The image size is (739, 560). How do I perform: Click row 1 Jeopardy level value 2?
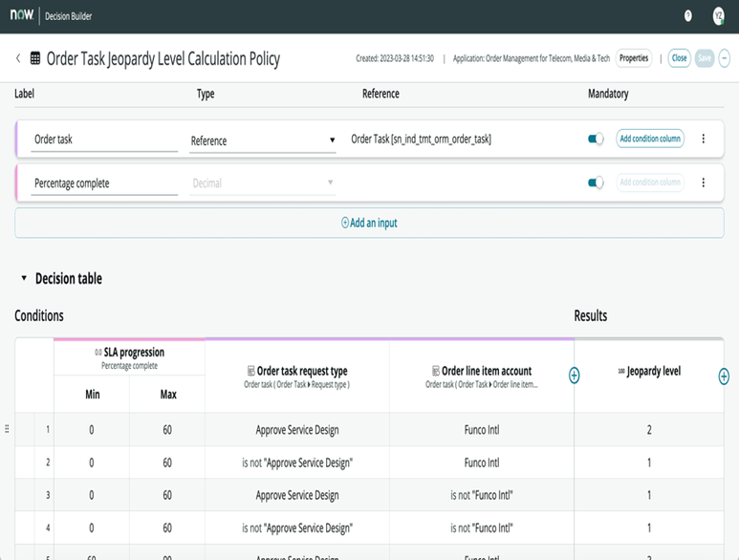coord(649,429)
